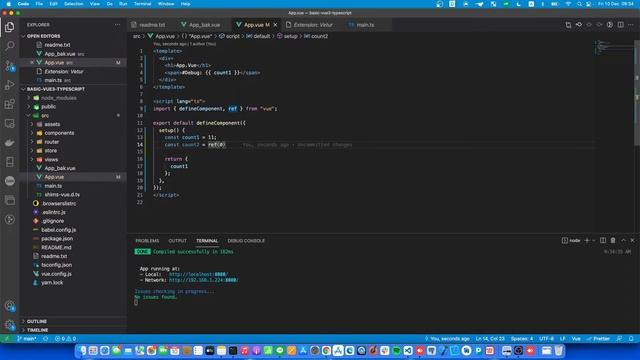The width and height of the screenshot is (640, 360).
Task: Open the Output panel tab
Action: click(x=178, y=241)
